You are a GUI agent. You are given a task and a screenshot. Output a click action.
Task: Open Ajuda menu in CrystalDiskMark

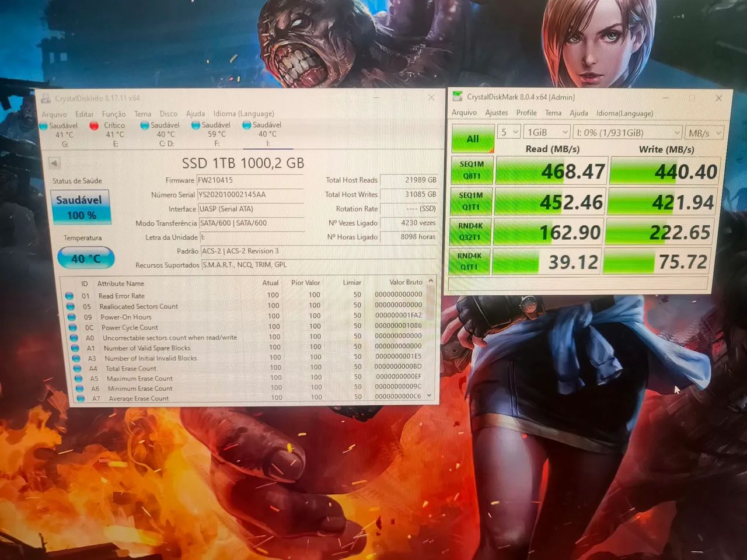coord(579,113)
